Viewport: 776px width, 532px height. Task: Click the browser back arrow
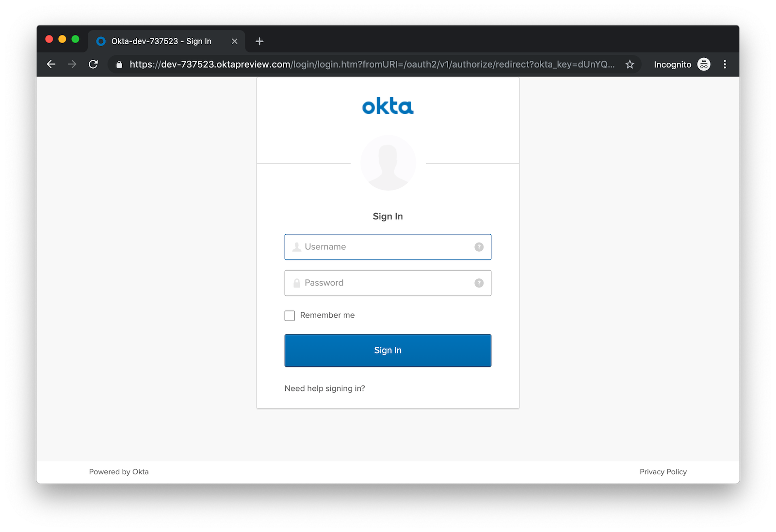[x=51, y=64]
